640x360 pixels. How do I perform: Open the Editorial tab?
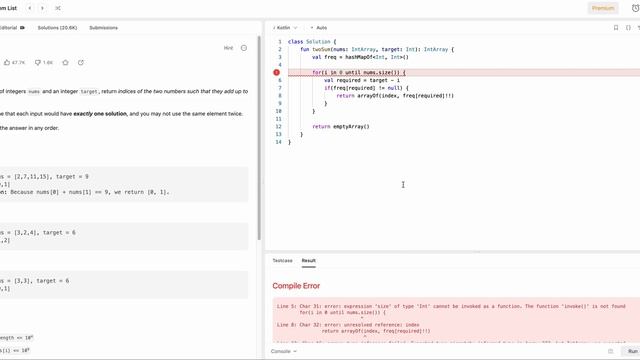click(x=12, y=28)
